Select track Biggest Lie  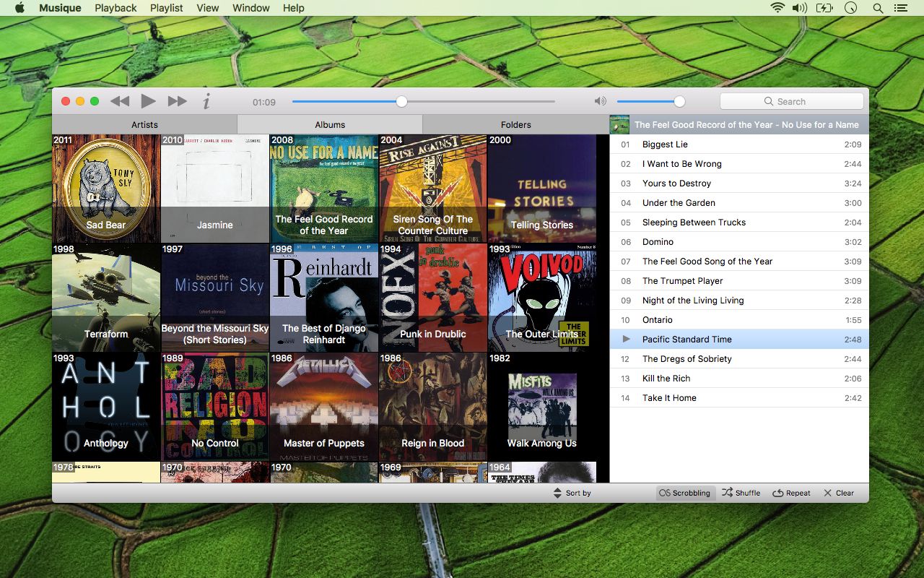point(739,144)
